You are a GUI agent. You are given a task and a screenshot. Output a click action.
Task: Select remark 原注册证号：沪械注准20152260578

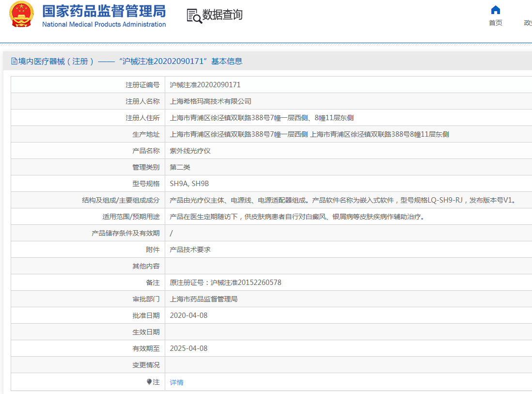pos(225,283)
